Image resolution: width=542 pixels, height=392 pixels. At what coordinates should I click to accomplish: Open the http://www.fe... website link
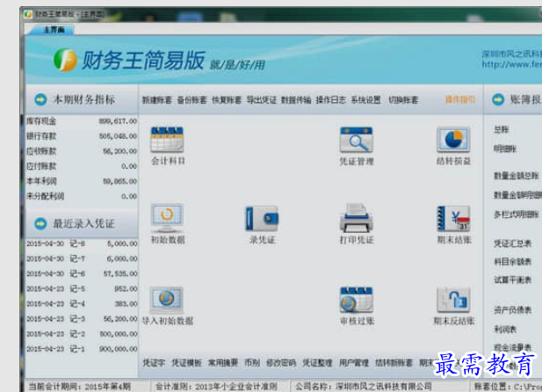pyautogui.click(x=512, y=64)
